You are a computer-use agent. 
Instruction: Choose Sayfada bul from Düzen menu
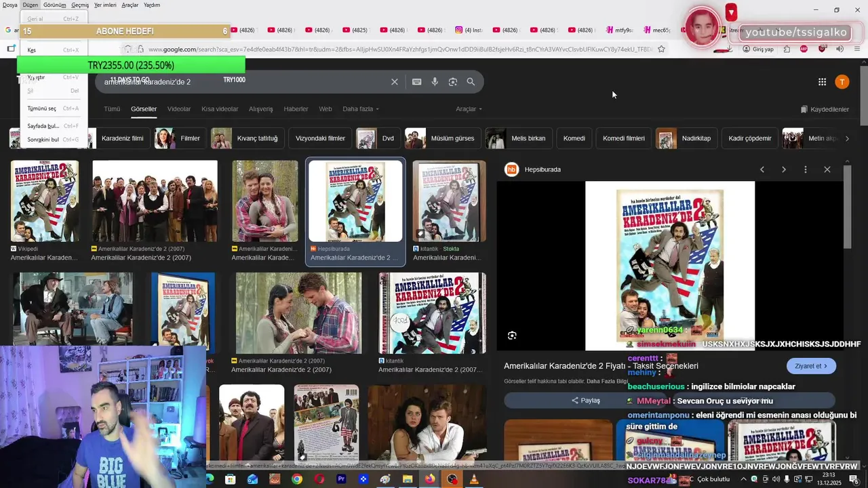tap(54, 126)
